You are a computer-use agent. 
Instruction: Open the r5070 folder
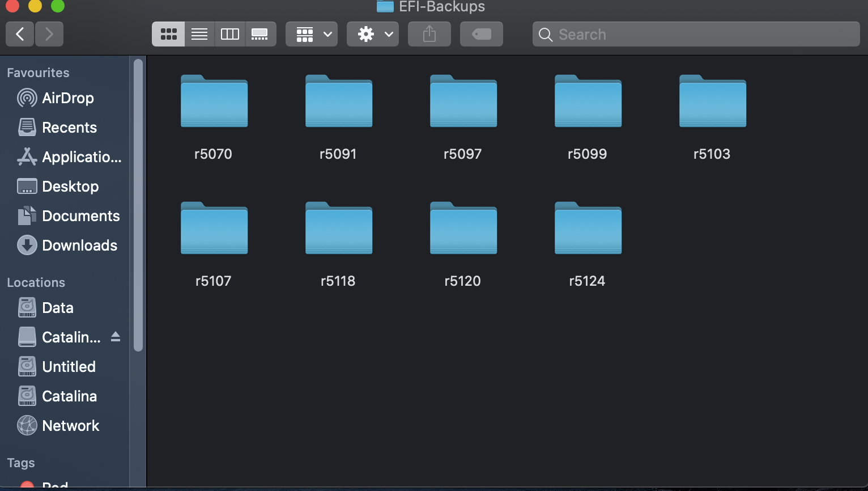coord(214,102)
